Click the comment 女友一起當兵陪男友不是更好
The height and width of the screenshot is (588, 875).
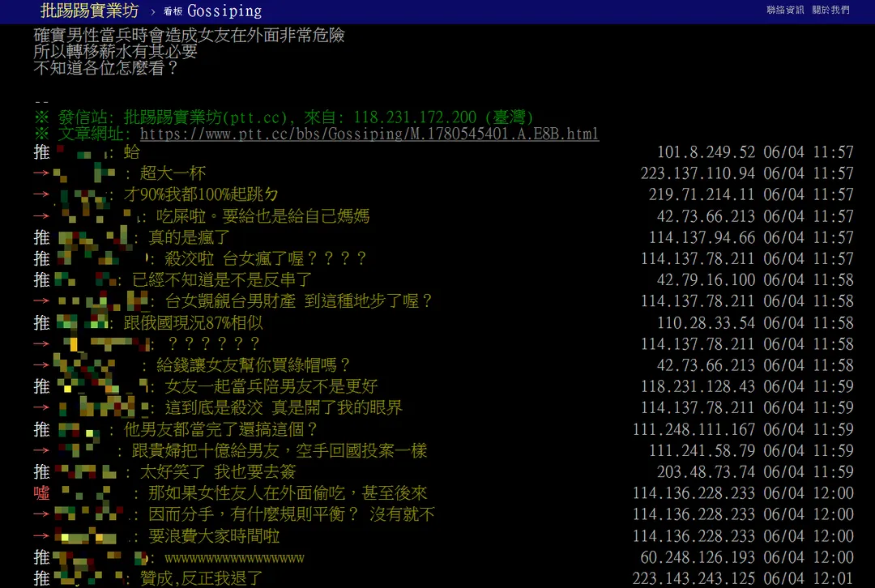point(271,386)
